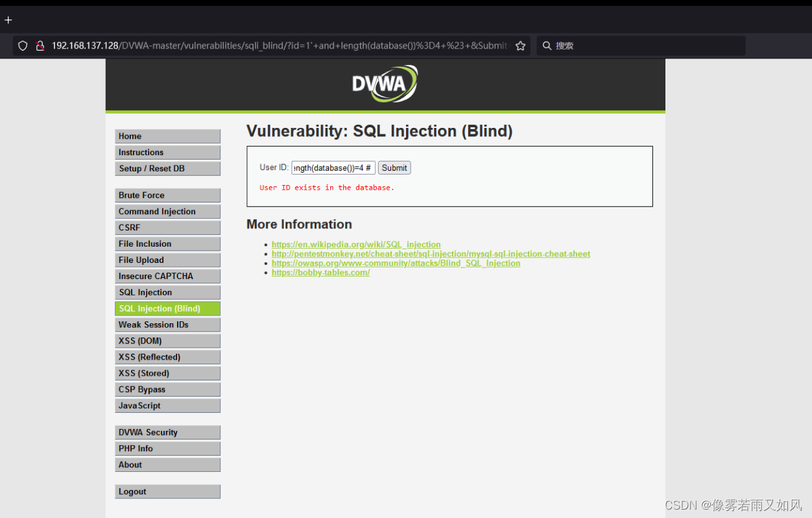Open the pentestmonkey cheat sheet link
Viewport: 812px width, 518px height.
pos(431,254)
